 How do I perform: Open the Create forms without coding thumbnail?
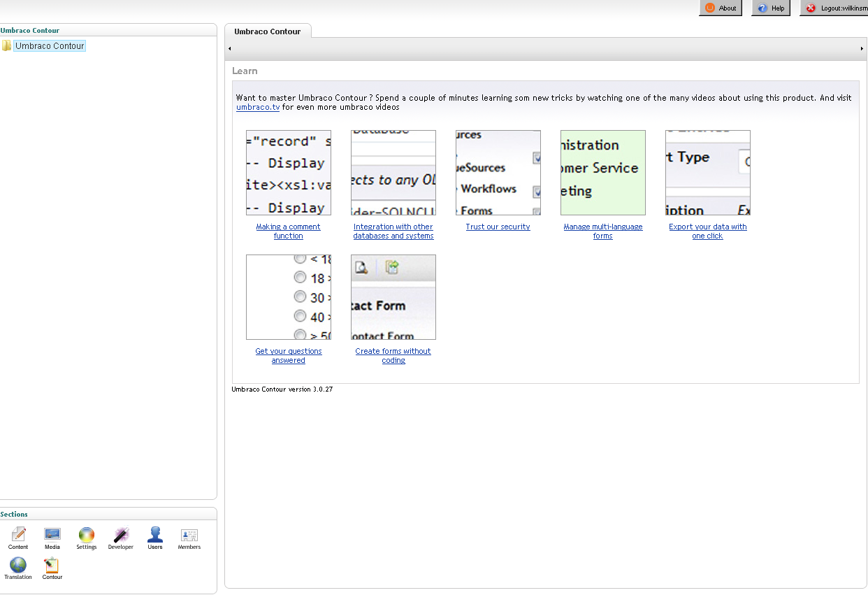393,297
